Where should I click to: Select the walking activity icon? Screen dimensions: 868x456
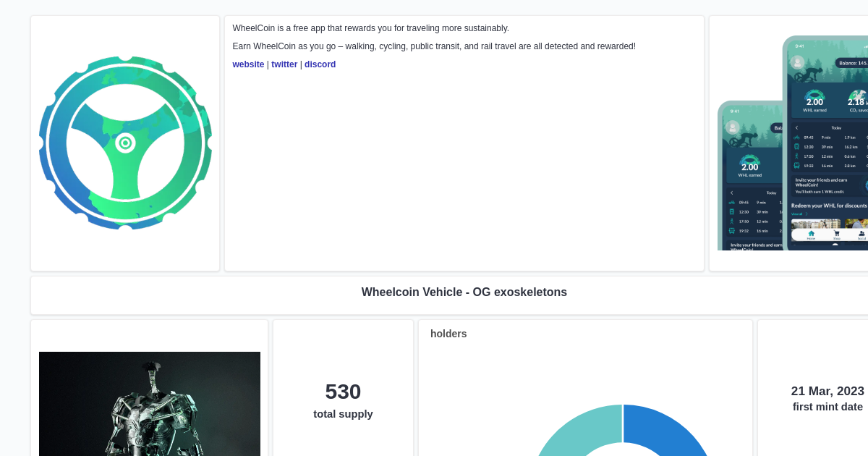point(795,156)
